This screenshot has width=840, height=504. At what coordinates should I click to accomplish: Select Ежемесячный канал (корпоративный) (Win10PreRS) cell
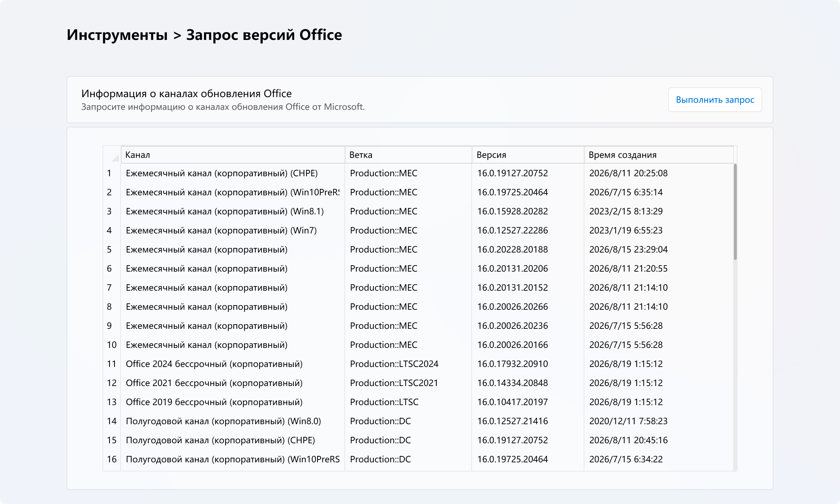pos(233,192)
